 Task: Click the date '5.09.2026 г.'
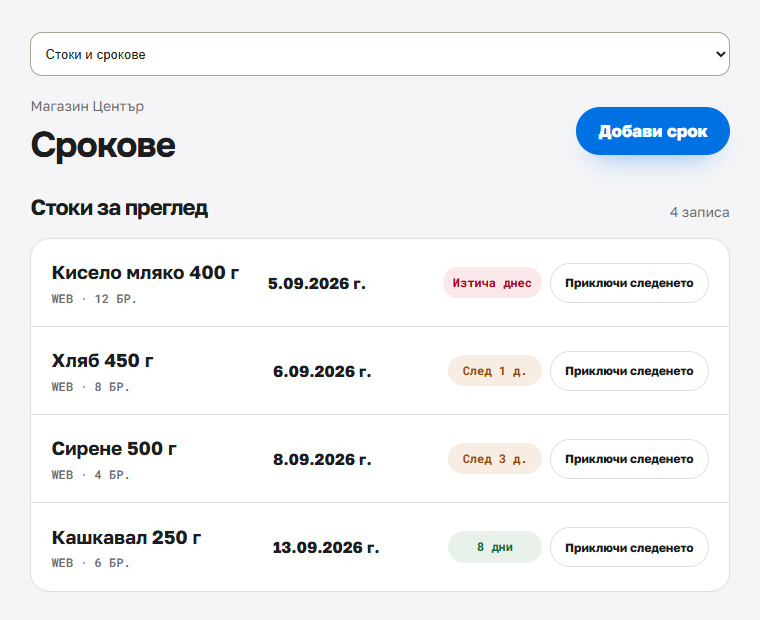pyautogui.click(x=317, y=284)
